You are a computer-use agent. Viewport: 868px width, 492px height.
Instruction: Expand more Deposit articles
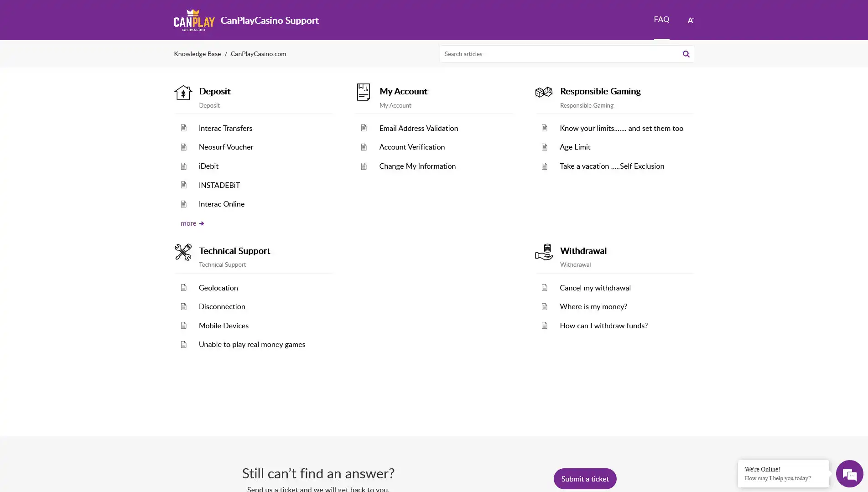pos(192,223)
